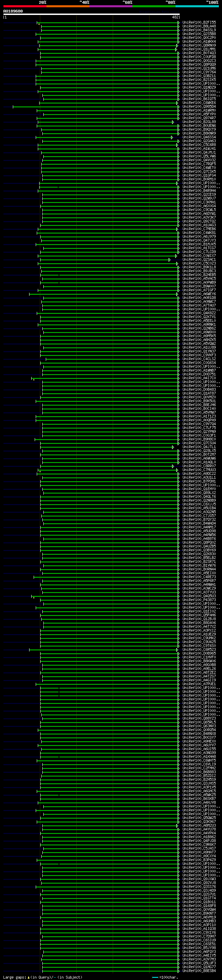Select hit label UniRef100_A4I7C0
Screen dimensions: 222x980
click(199, 378)
